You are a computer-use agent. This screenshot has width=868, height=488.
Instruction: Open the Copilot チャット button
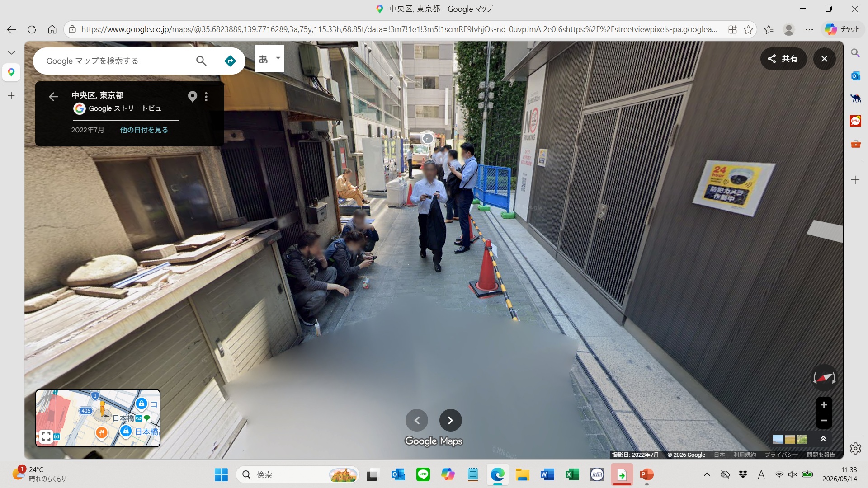(842, 29)
